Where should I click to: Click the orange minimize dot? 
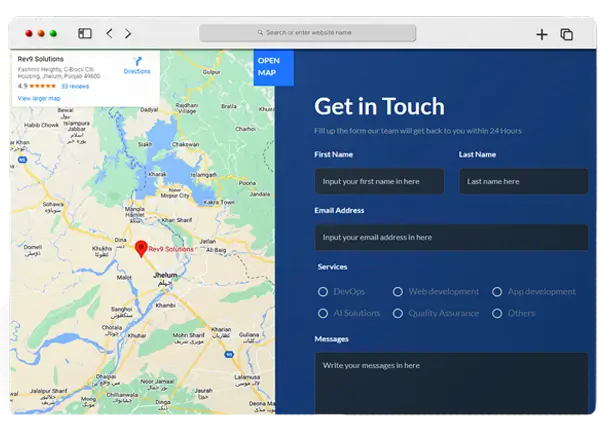pyautogui.click(x=41, y=33)
